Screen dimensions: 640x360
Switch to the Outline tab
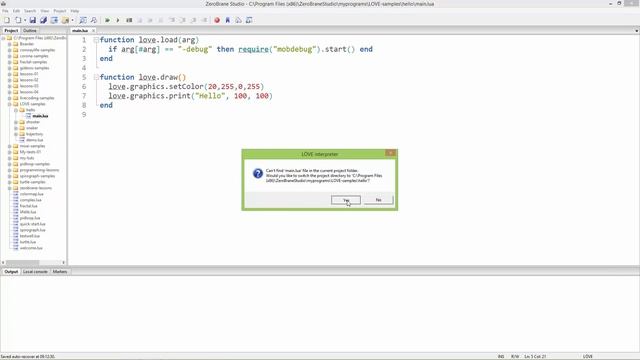pos(29,31)
